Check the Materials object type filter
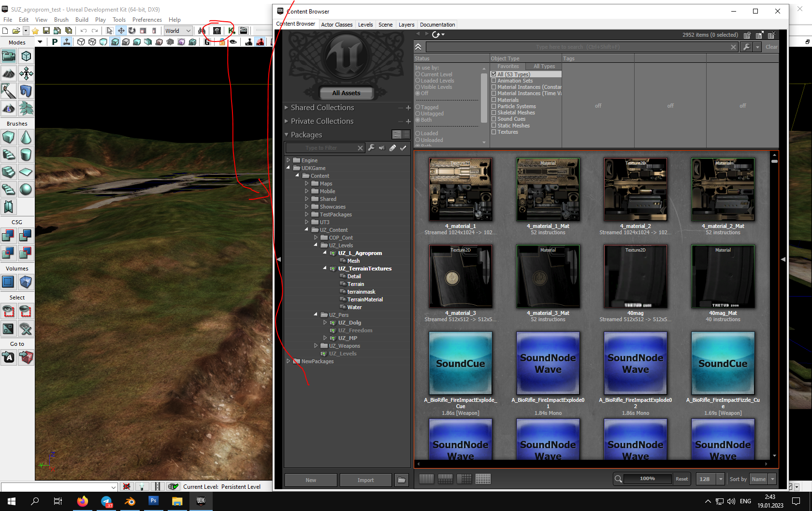The image size is (812, 511). 493,100
